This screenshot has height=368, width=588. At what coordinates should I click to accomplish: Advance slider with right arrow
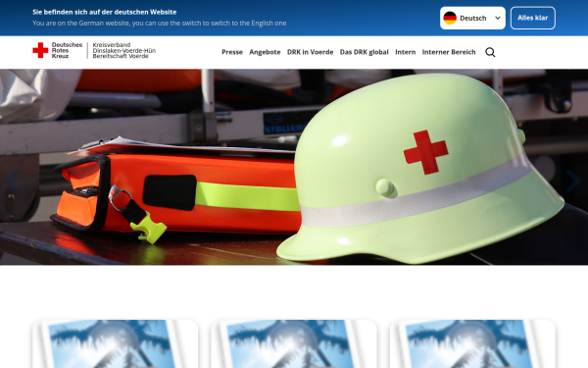tap(573, 182)
